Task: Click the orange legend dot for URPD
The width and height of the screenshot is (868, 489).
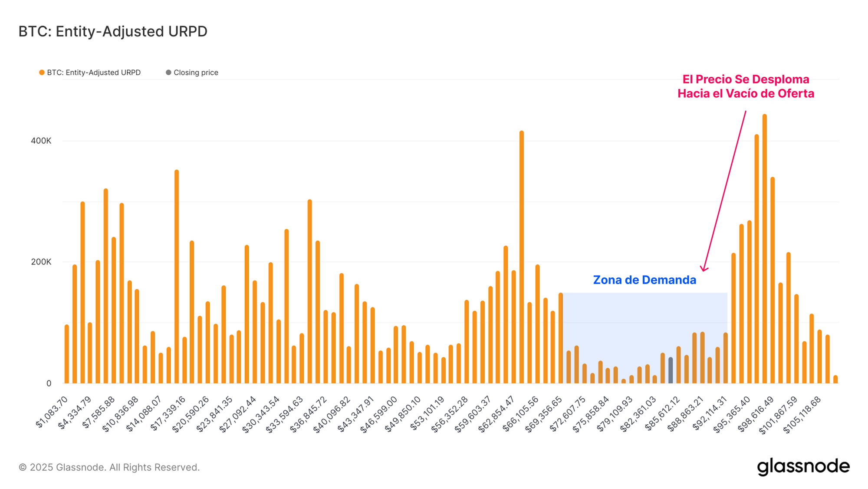Action: 42,73
